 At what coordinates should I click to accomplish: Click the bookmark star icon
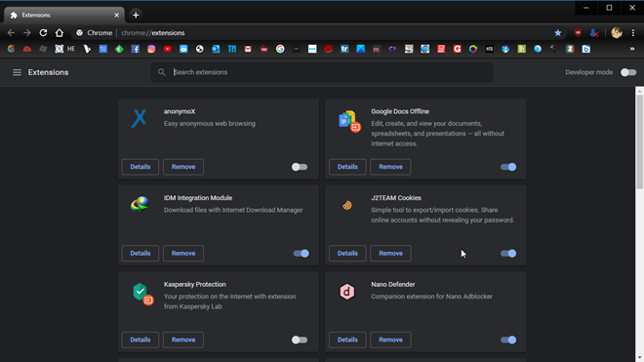[x=558, y=33]
